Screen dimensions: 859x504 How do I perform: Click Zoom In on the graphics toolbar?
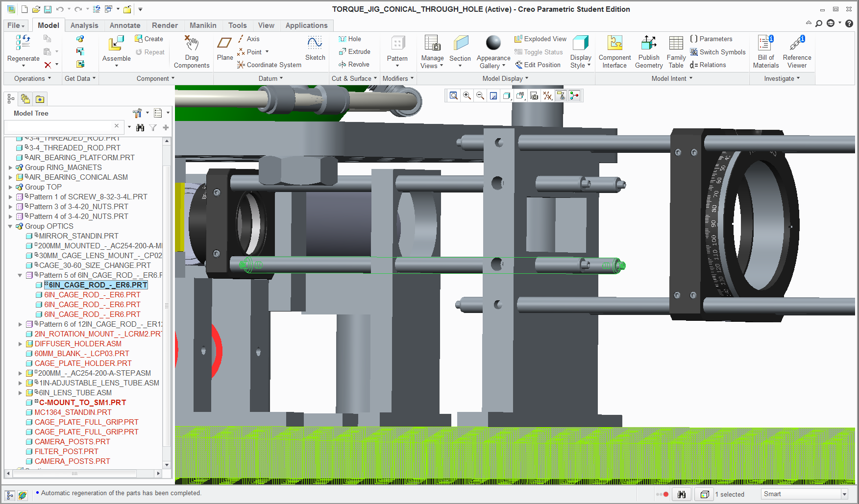point(467,96)
